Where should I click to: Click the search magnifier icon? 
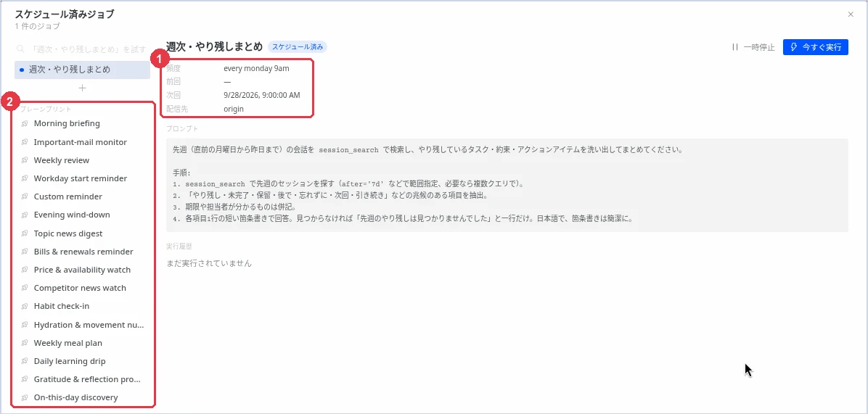tap(20, 49)
